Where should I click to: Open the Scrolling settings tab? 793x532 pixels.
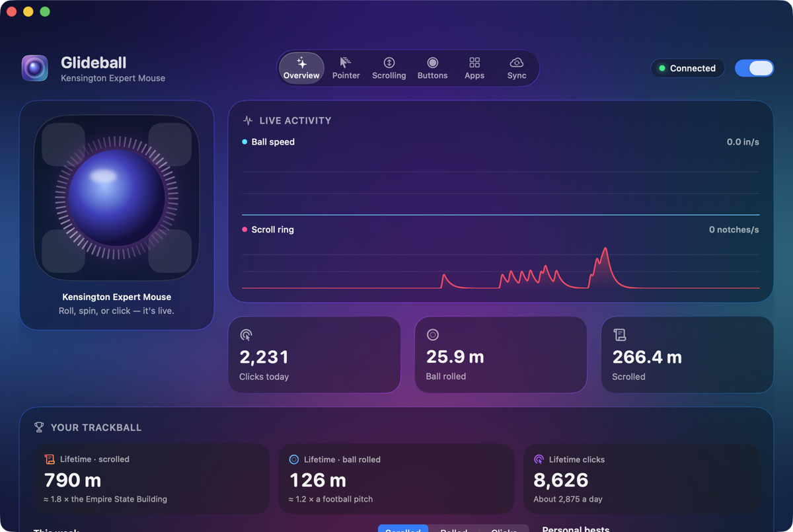389,68
